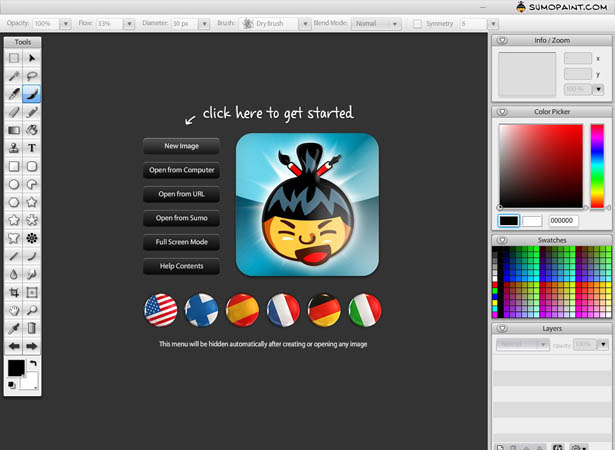Open the Layers opacity dropdown arrow
615x450 pixels.
(603, 345)
